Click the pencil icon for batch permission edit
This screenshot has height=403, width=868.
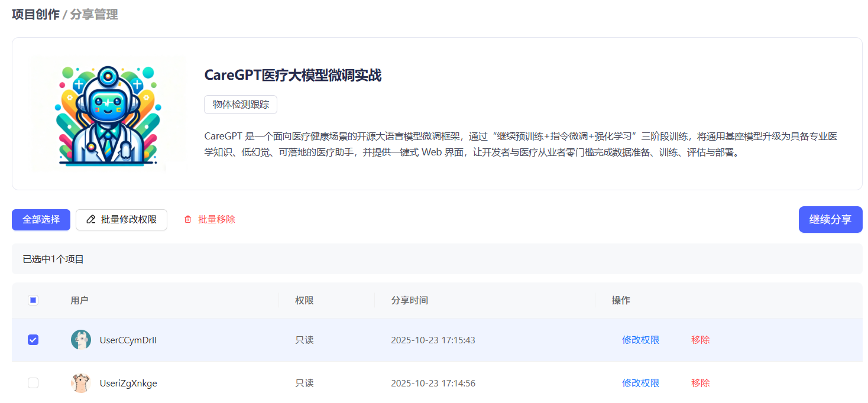coord(90,219)
